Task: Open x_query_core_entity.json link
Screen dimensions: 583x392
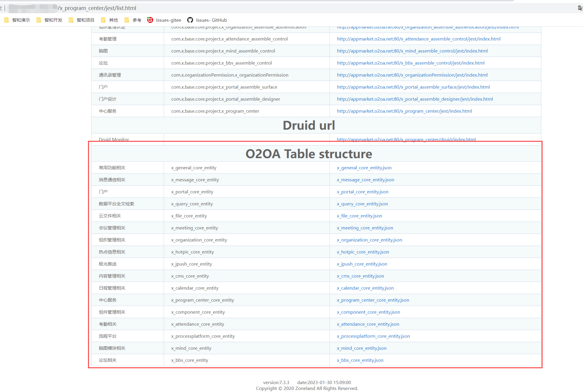Action: (362, 204)
